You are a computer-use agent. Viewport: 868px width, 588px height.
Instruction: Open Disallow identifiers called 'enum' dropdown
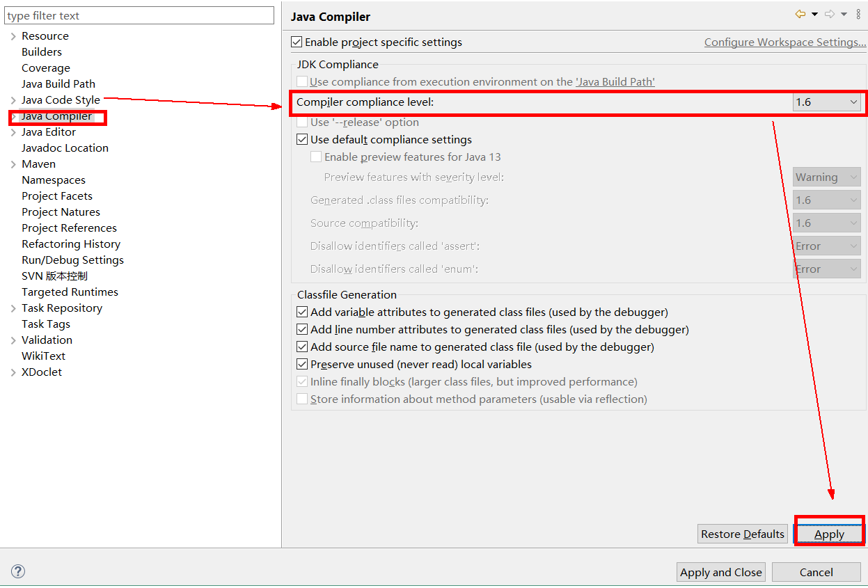(x=827, y=269)
